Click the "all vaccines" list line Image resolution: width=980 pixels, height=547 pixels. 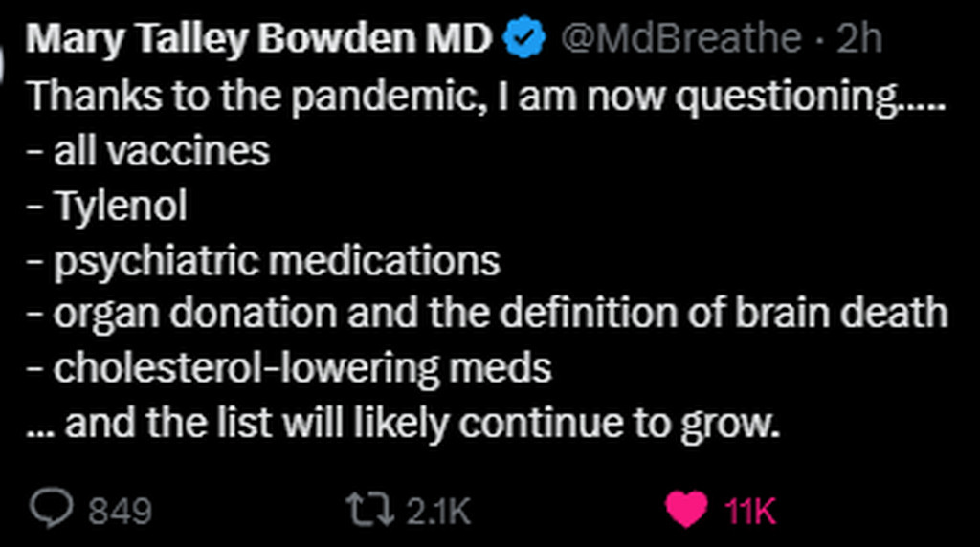tap(161, 151)
